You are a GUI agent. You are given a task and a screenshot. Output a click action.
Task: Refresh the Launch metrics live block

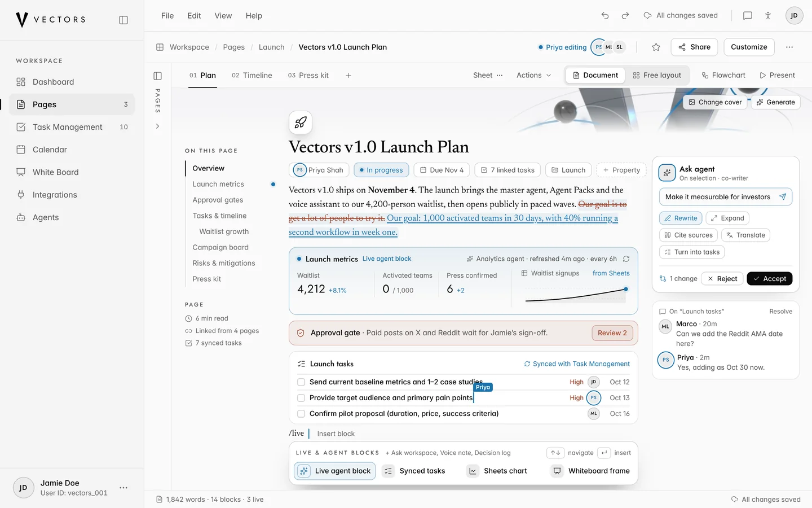626,259
